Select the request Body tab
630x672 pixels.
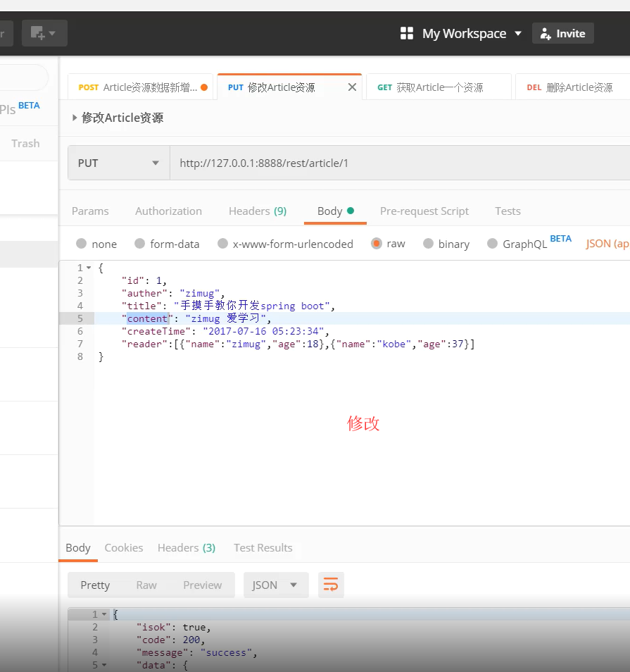point(335,211)
